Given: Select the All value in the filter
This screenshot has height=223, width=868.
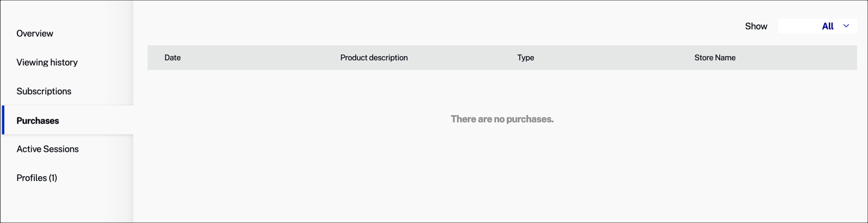Looking at the screenshot, I should pyautogui.click(x=828, y=26).
